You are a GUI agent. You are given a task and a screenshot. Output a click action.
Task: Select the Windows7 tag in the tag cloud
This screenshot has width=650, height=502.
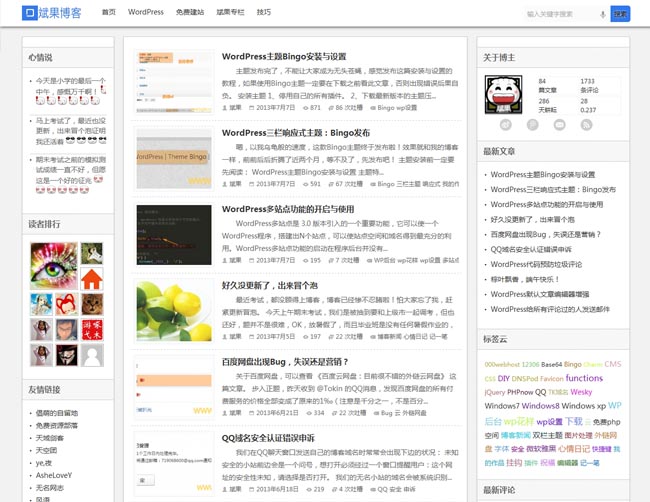coord(502,405)
